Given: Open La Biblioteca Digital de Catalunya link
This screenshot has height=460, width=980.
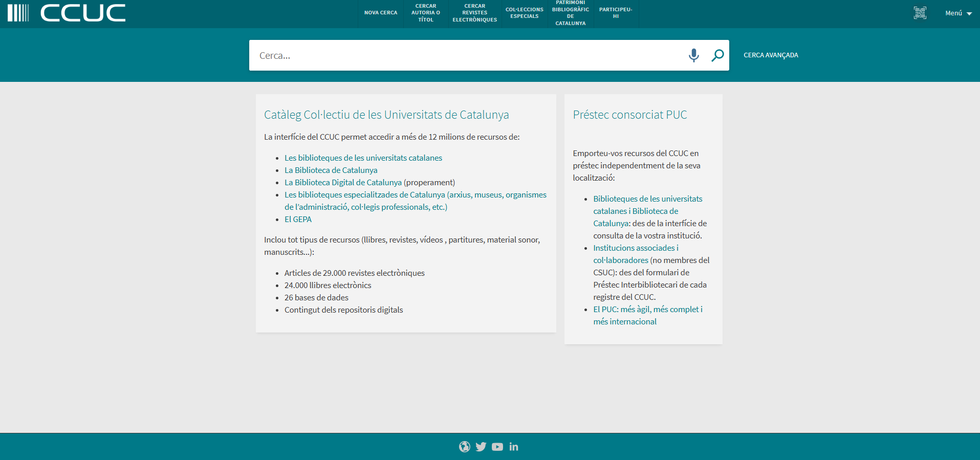Looking at the screenshot, I should click(x=343, y=183).
